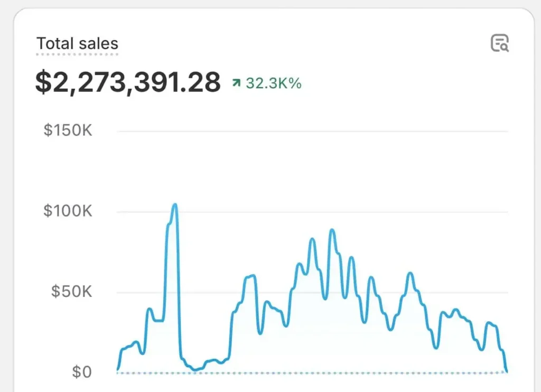
Task: Click the $150K horizontal gridline
Action: tap(317, 131)
